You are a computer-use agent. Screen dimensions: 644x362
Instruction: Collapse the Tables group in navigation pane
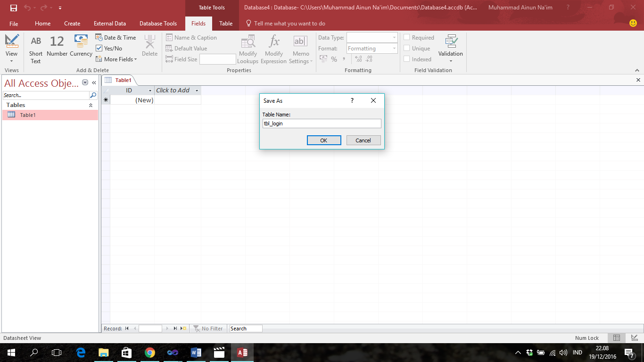click(x=91, y=106)
